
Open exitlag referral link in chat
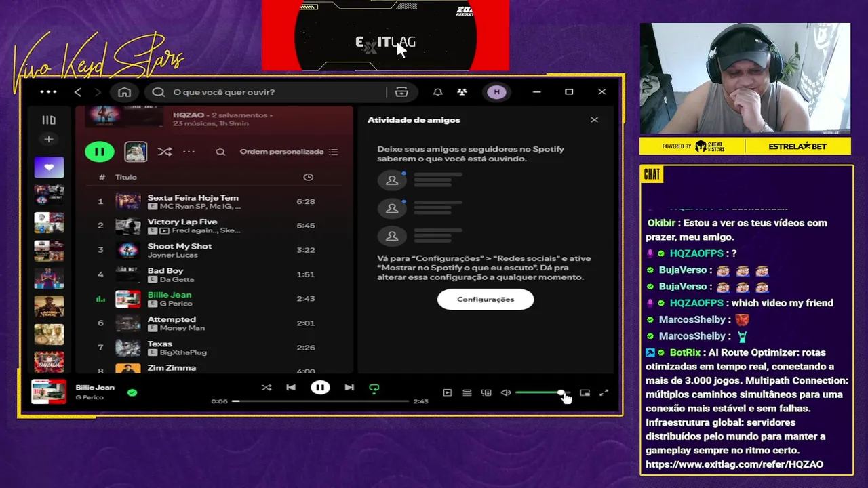coord(734,464)
